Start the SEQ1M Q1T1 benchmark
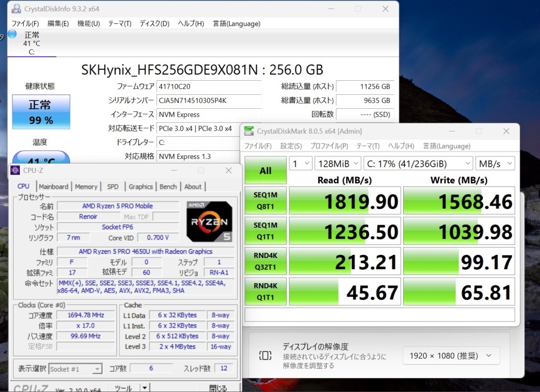Screen dimensions: 540x392 pyautogui.click(x=265, y=231)
